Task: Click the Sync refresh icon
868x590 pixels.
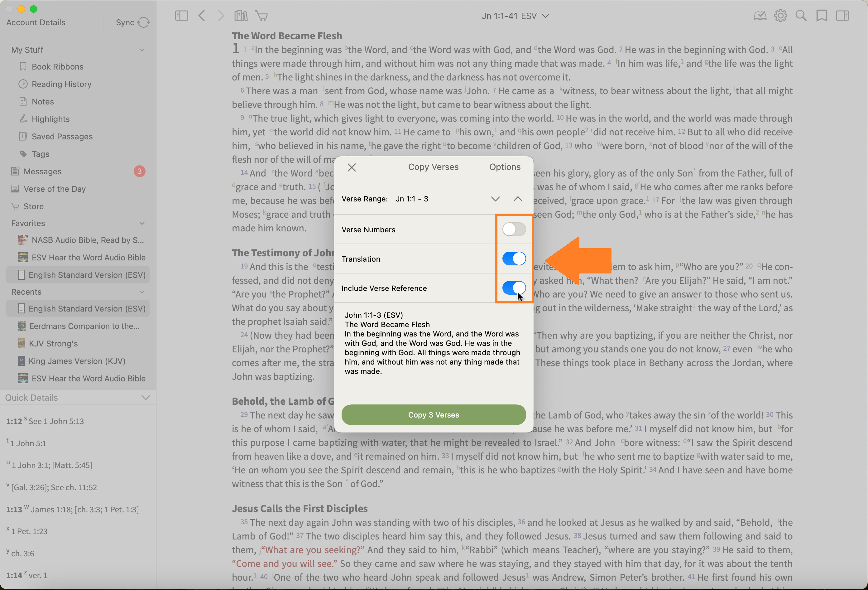Action: (x=143, y=22)
